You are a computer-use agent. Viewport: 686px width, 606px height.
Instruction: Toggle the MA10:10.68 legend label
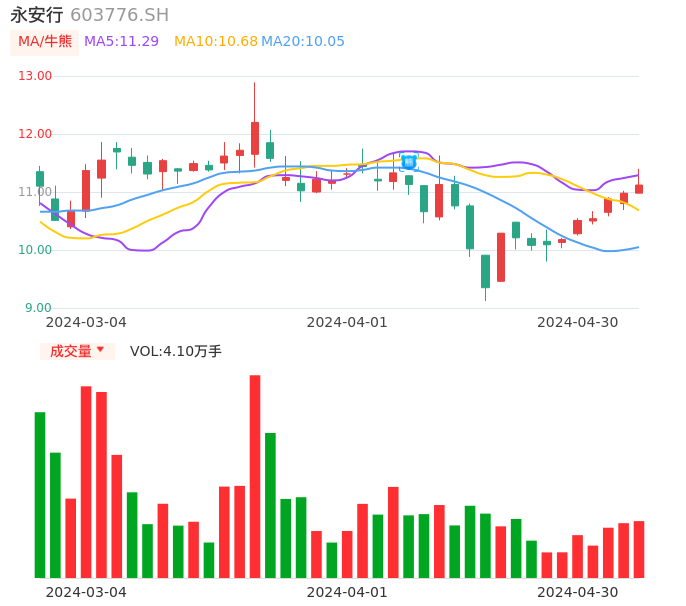[215, 42]
